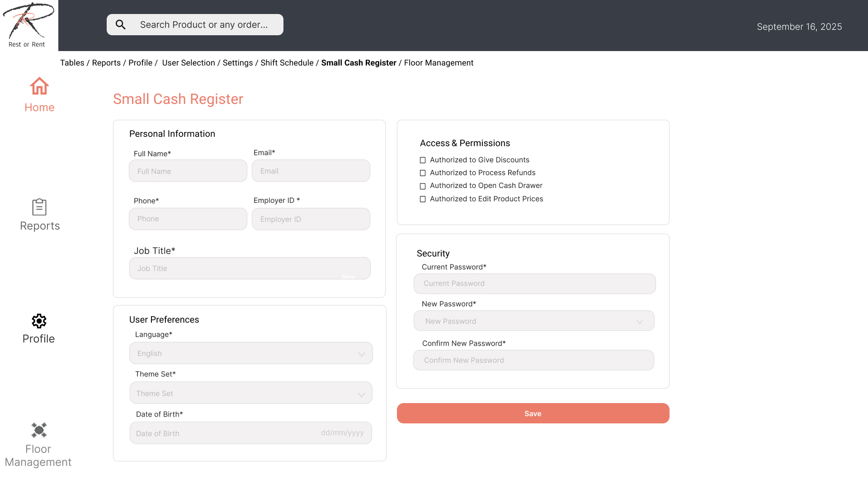Screen dimensions: 868x488
Task: Enable Authorized to Give Discounts checkbox
Action: coord(423,160)
